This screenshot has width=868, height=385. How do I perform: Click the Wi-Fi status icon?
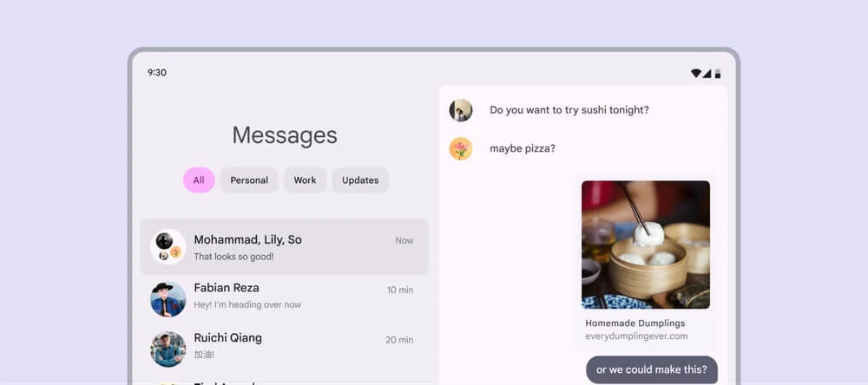(696, 73)
